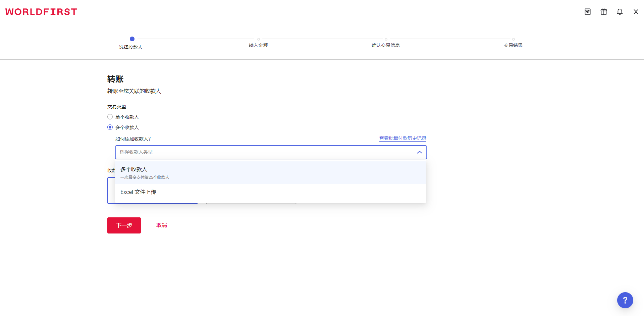Select the 多个收款人 radio option
Viewport: 644px width, 316px height.
coord(110,127)
